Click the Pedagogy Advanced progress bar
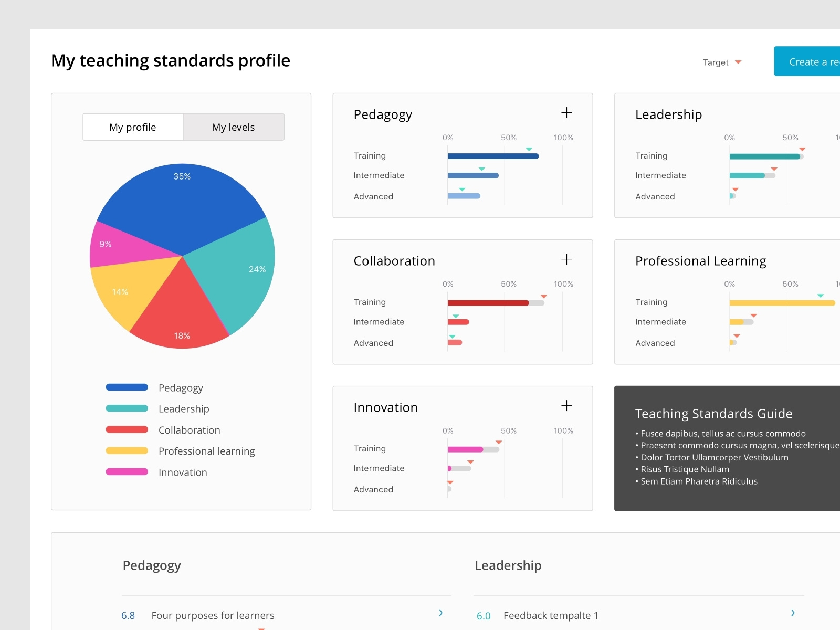 pyautogui.click(x=464, y=196)
